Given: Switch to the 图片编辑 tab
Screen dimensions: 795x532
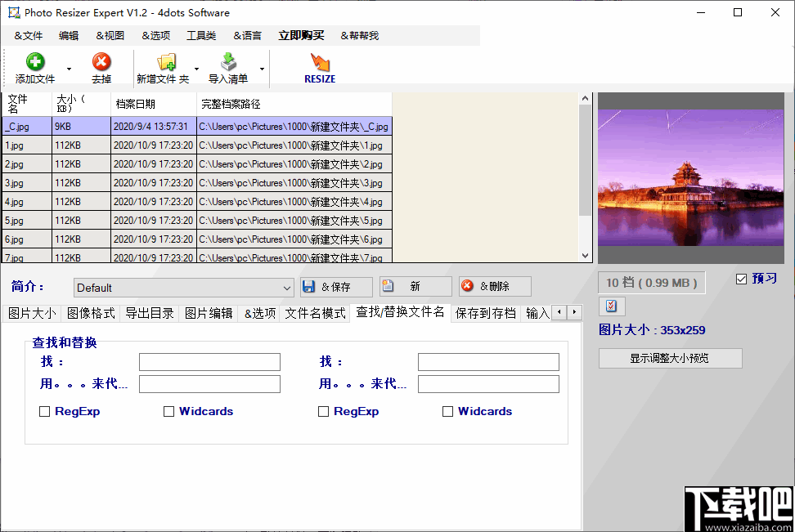Looking at the screenshot, I should [208, 312].
